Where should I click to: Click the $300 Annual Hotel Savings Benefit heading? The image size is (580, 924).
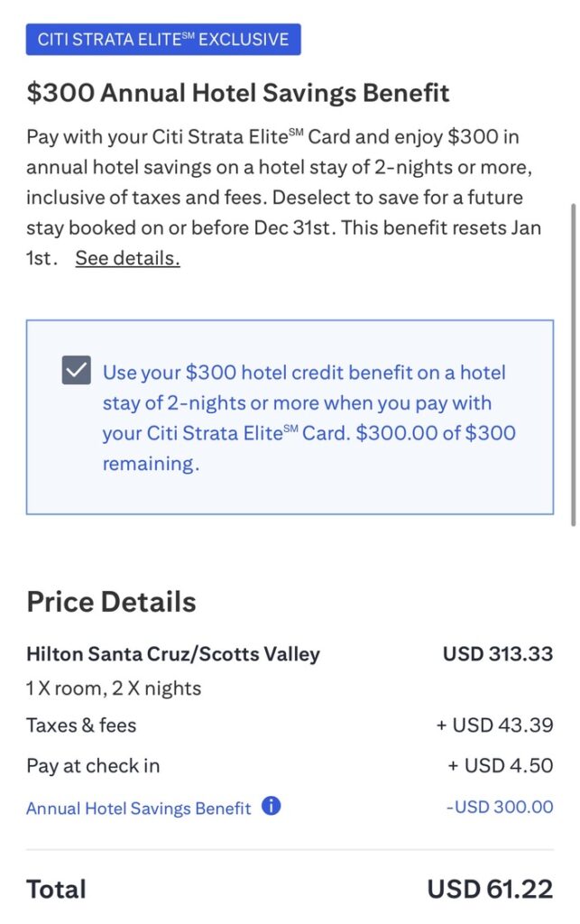237,93
